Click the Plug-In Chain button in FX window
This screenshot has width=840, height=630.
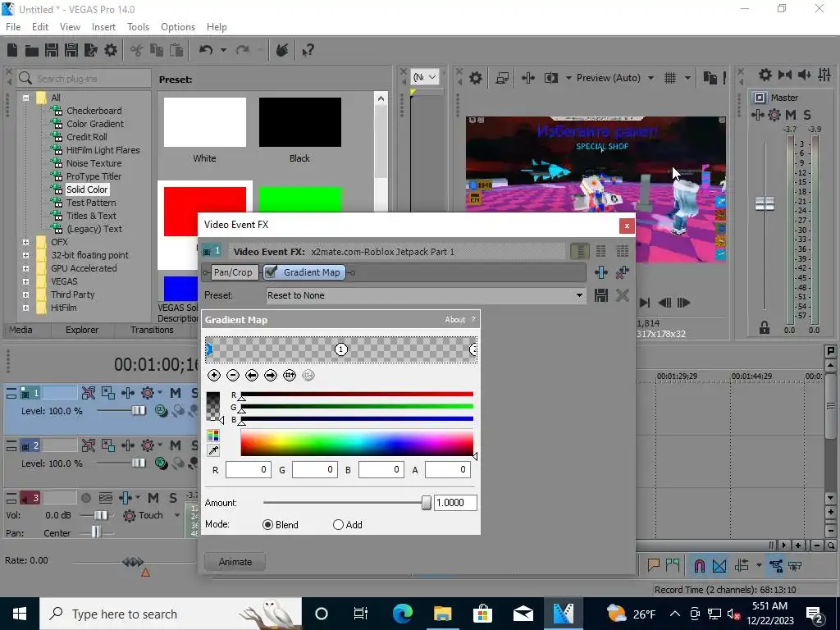click(601, 272)
